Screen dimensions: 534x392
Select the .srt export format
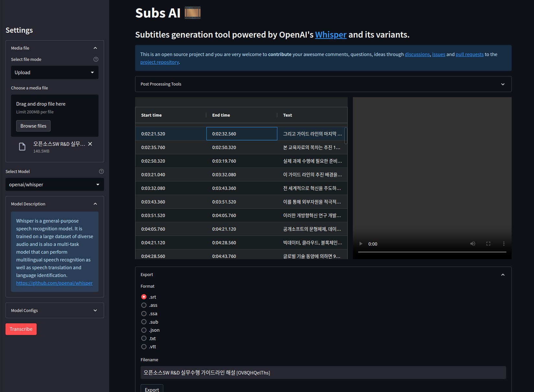(144, 297)
